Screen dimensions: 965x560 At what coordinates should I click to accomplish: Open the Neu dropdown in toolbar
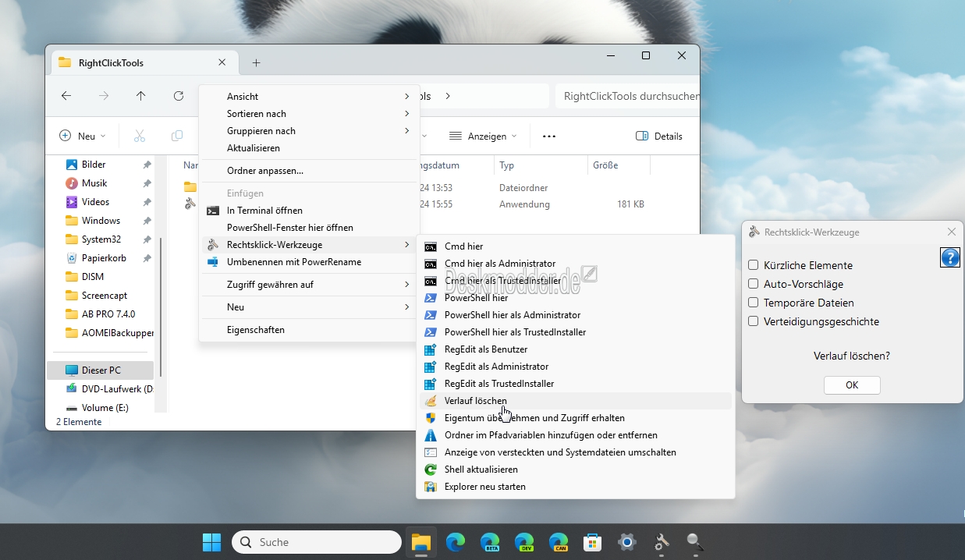point(83,136)
